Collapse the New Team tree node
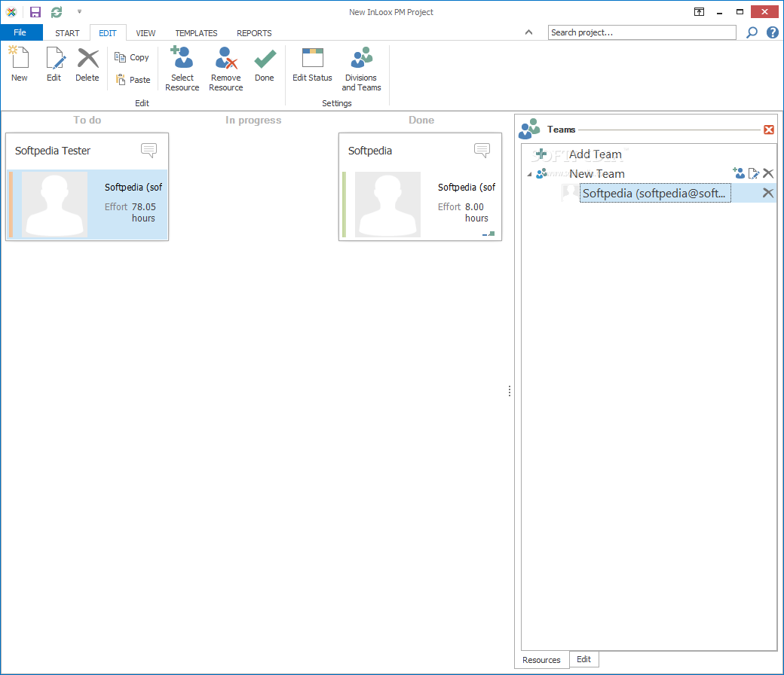Viewport: 784px width, 675px height. coord(529,174)
